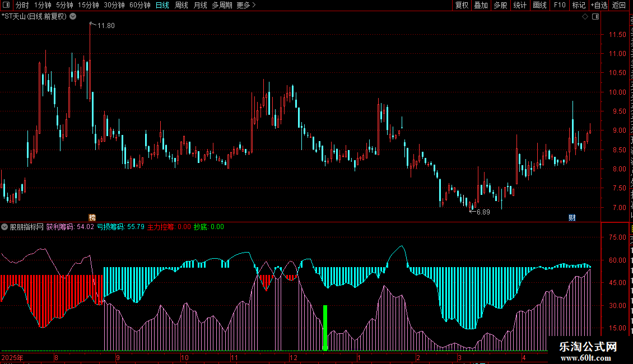
Task: Open the 画线 drawing tools
Action: pos(539,5)
